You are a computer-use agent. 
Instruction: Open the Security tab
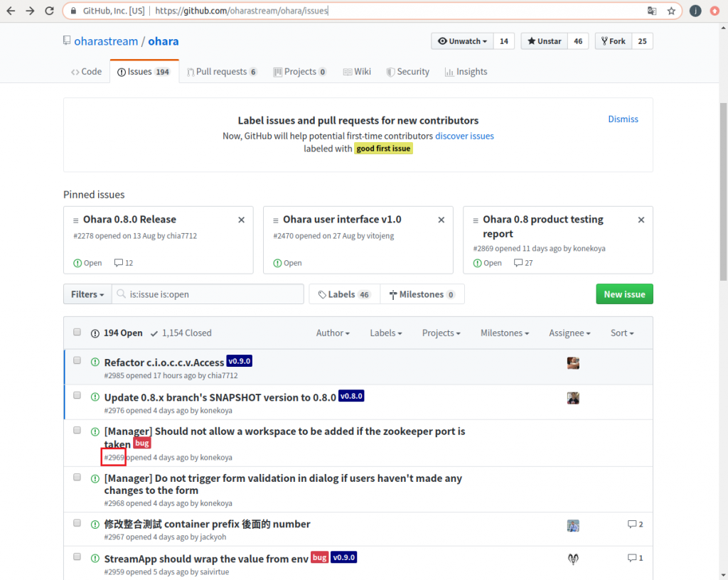407,72
